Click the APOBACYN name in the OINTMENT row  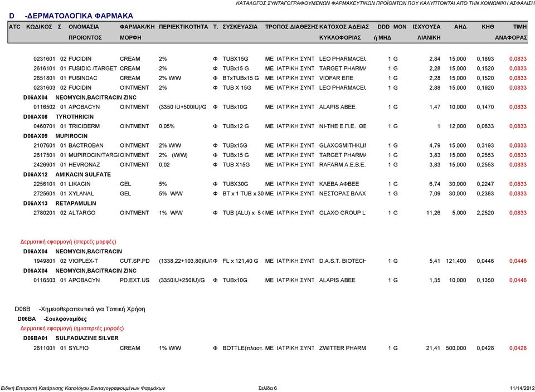click(x=84, y=107)
